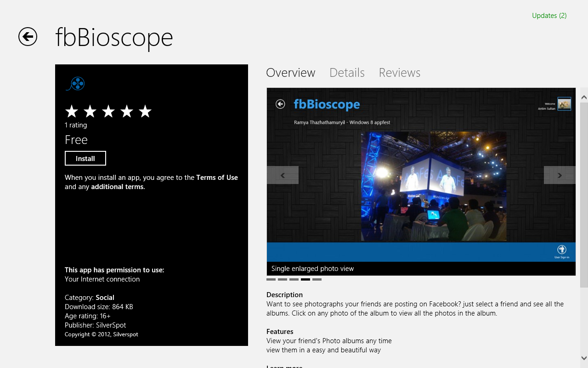
Task: Click the enlarged event photo in preview
Action: 434,186
